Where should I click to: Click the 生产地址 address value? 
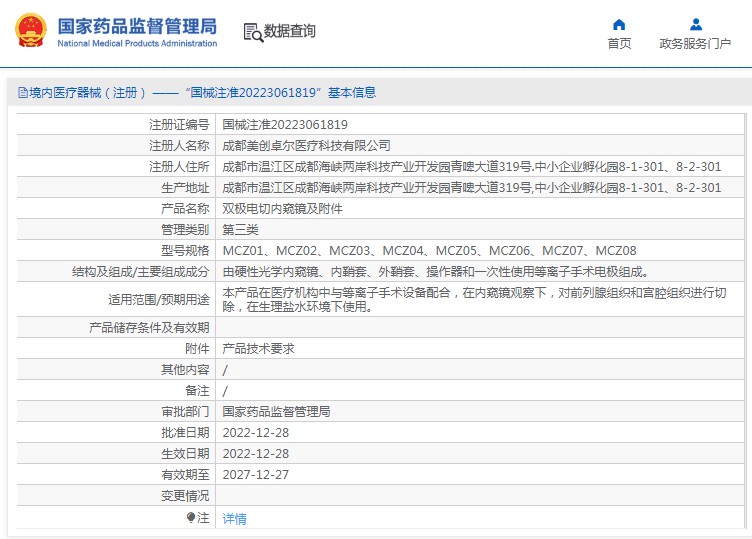[x=472, y=188]
